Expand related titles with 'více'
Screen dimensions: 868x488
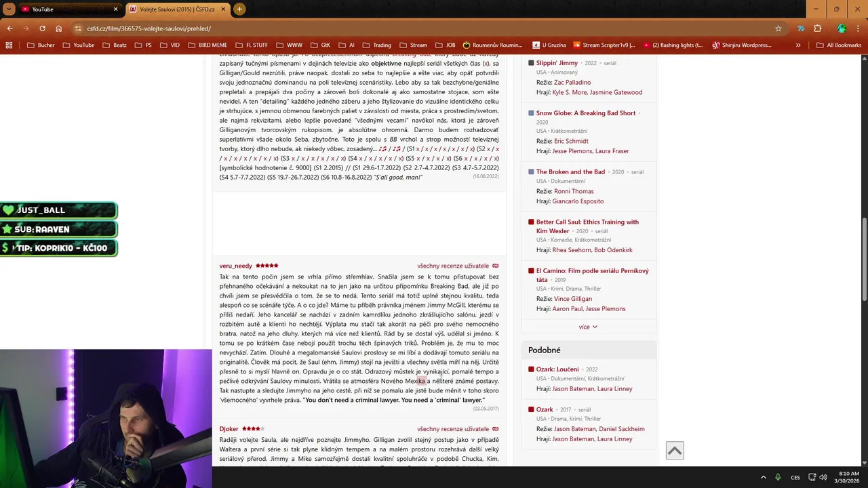(x=588, y=327)
